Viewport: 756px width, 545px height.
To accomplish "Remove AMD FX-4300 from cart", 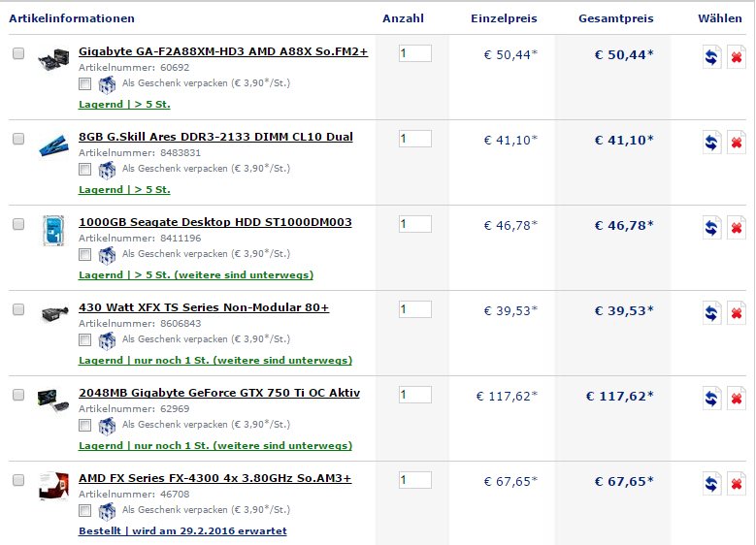I will pos(737,483).
